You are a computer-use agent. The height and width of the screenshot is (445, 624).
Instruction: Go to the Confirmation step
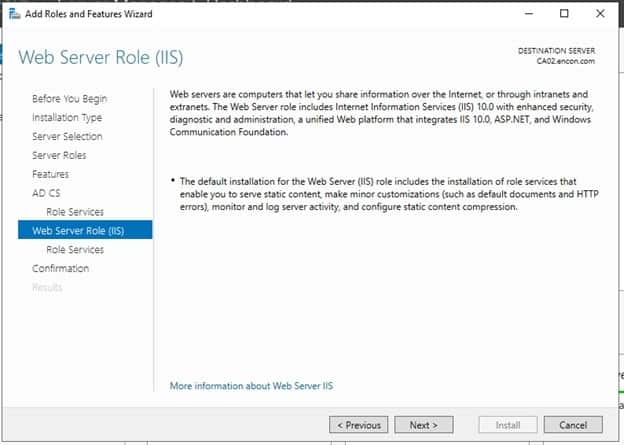tap(60, 269)
